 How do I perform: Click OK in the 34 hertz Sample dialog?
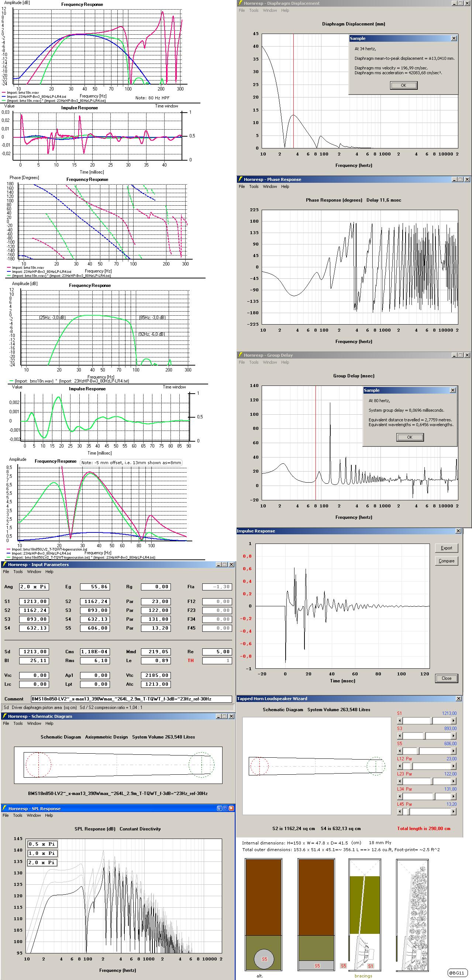pyautogui.click(x=403, y=86)
